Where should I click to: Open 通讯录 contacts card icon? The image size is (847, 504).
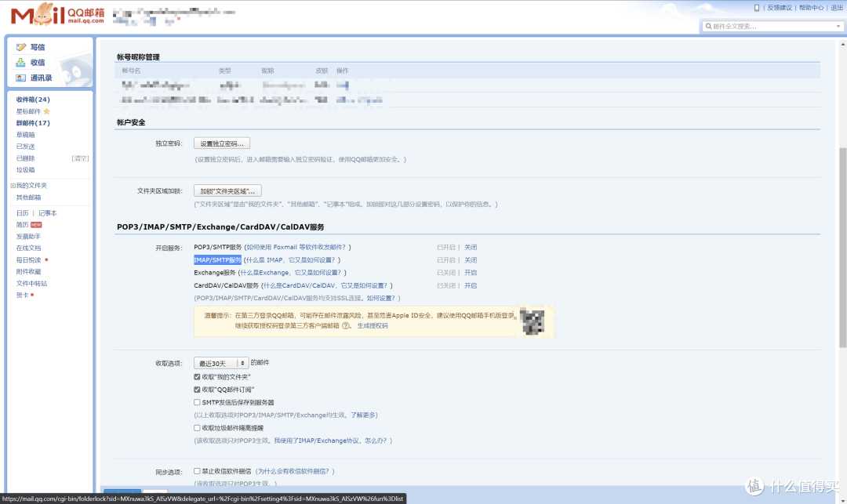click(x=20, y=78)
